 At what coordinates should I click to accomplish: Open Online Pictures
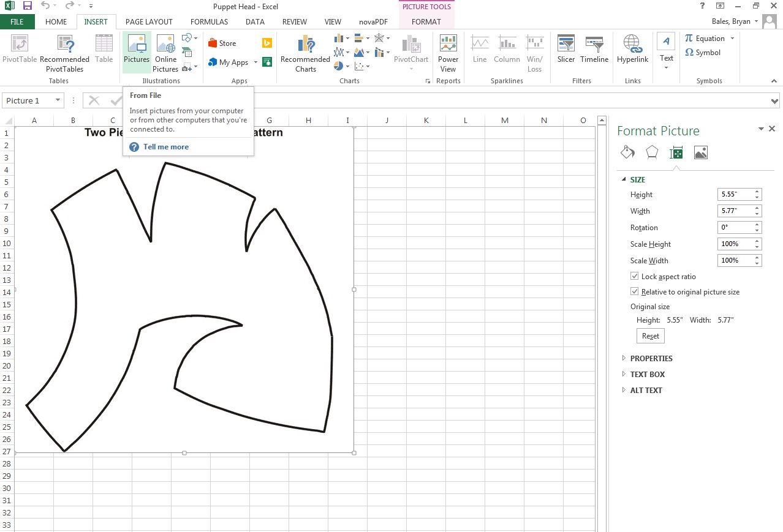(165, 52)
